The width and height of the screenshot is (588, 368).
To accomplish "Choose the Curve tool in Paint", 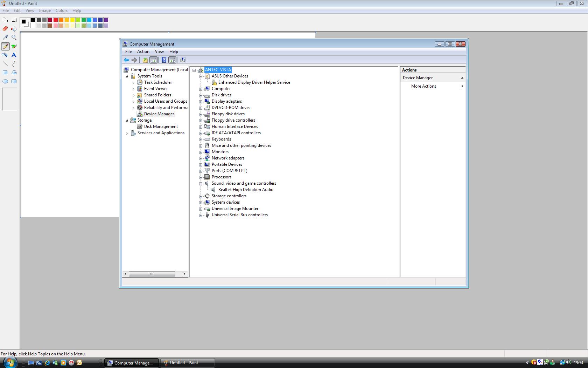I will [x=14, y=64].
